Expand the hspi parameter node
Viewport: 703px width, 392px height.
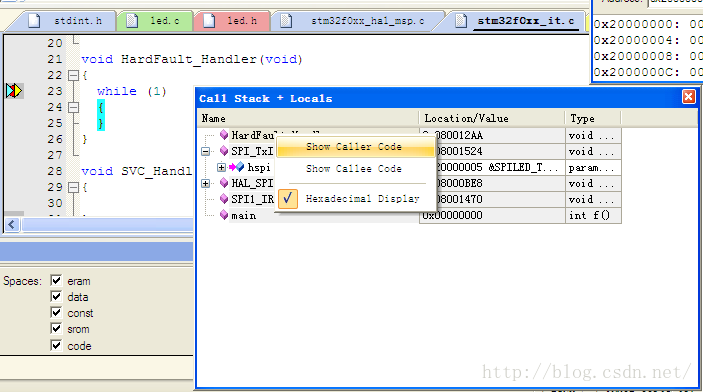[221, 167]
